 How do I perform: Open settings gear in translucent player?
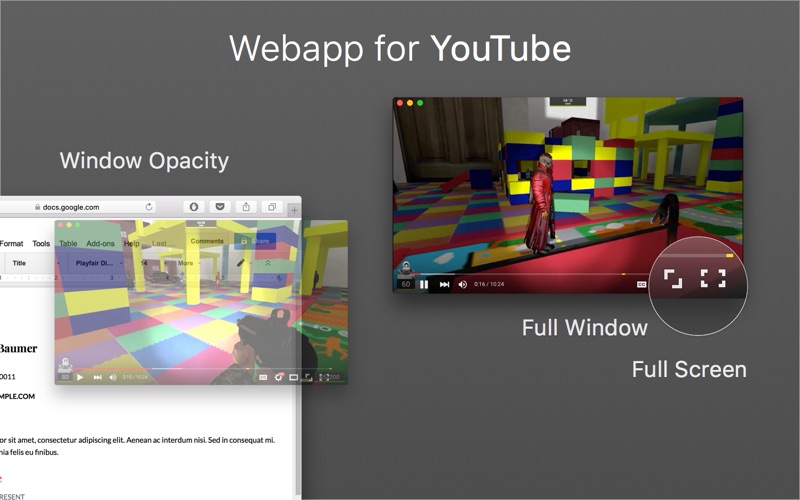tap(278, 377)
